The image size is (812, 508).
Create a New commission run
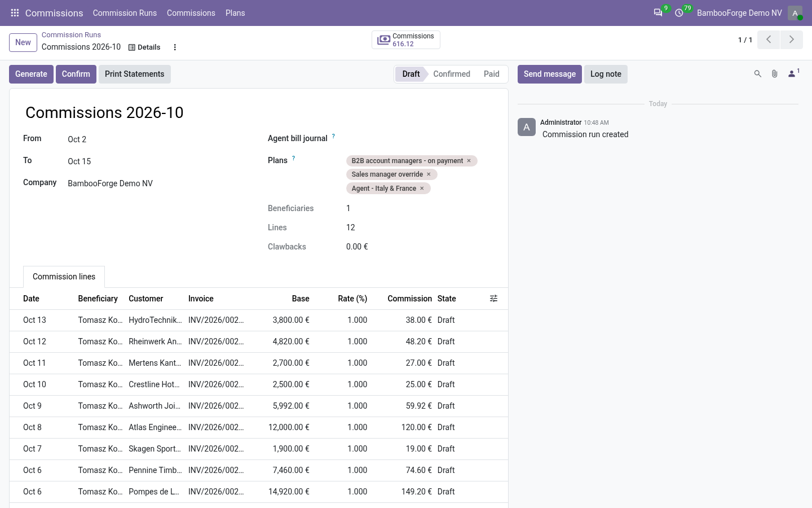[23, 42]
